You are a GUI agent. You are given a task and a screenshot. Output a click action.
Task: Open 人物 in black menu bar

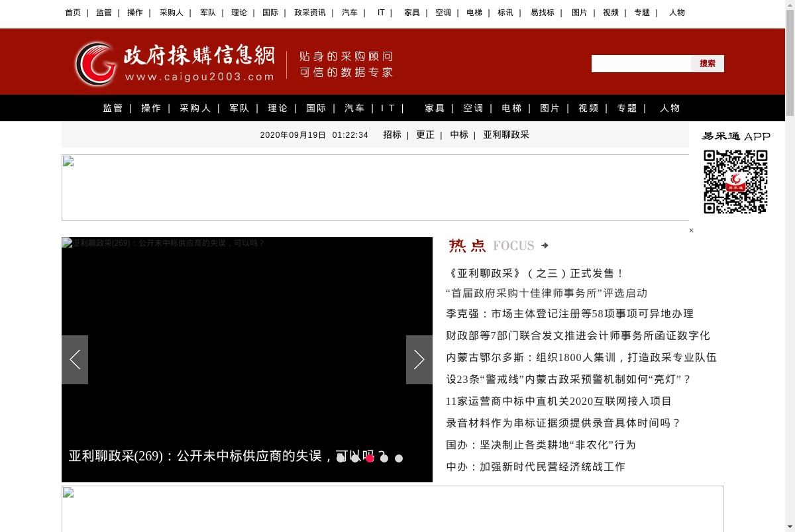tap(670, 108)
